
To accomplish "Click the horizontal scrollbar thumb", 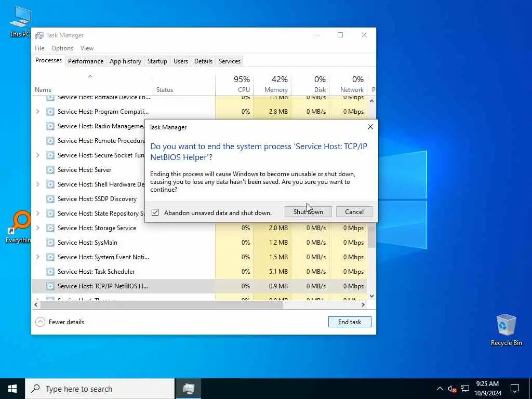I will pyautogui.click(x=162, y=304).
